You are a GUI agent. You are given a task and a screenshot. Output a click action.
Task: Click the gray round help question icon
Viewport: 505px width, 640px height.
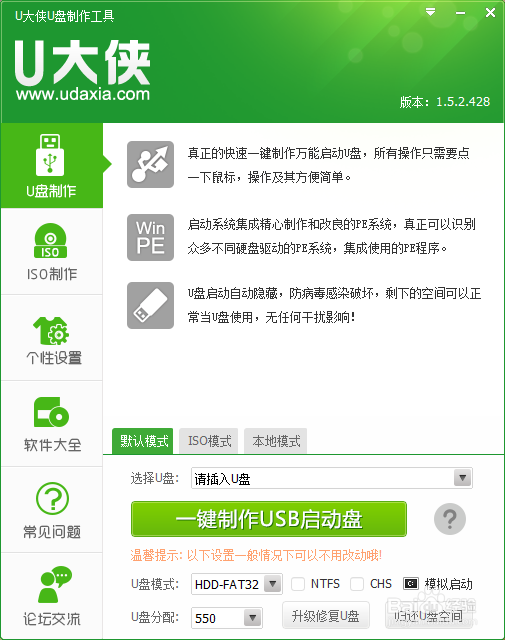[x=450, y=519]
